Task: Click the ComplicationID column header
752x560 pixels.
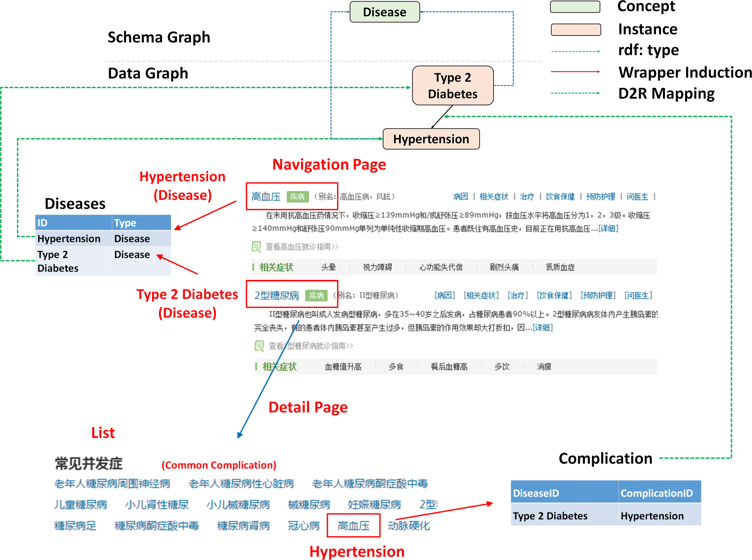Action: pos(660,492)
